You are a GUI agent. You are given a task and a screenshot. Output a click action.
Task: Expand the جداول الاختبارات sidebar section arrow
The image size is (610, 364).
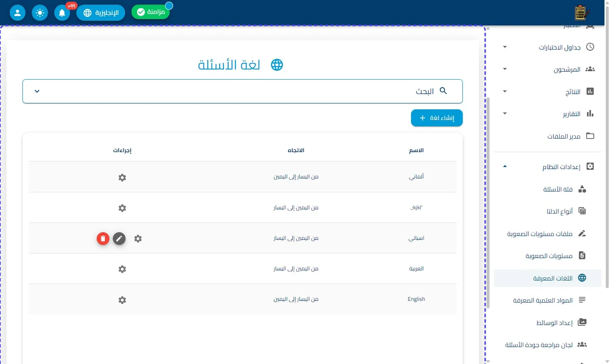coord(505,47)
